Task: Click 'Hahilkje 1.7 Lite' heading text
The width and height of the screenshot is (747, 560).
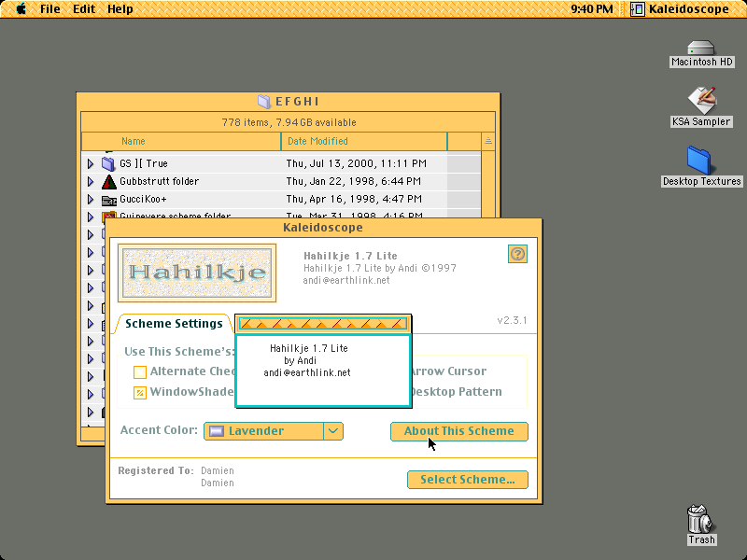Action: coord(351,256)
